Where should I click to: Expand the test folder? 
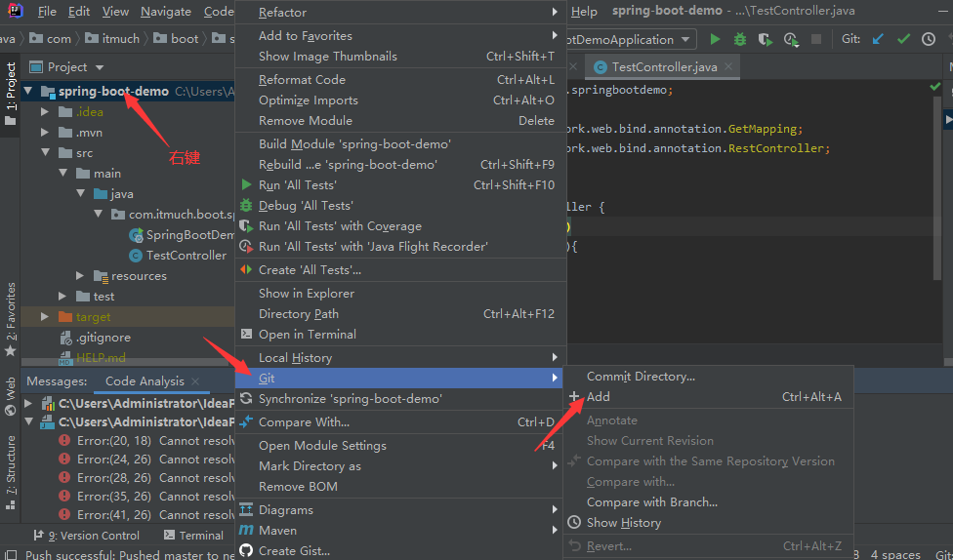tap(62, 297)
